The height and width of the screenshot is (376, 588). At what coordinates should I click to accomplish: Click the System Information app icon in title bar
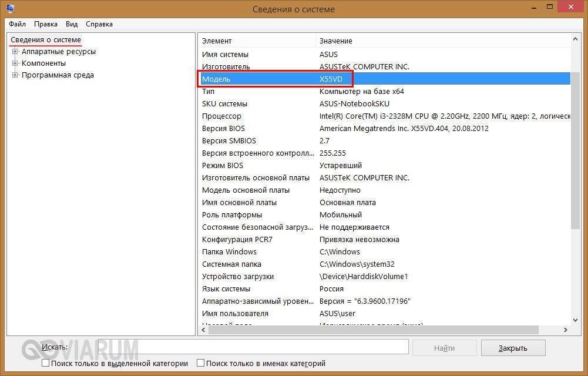(11, 9)
